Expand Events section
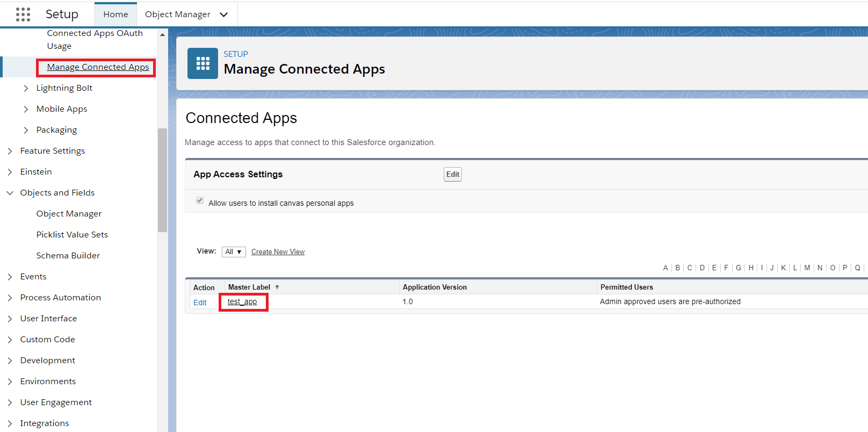The image size is (868, 432). 10,277
